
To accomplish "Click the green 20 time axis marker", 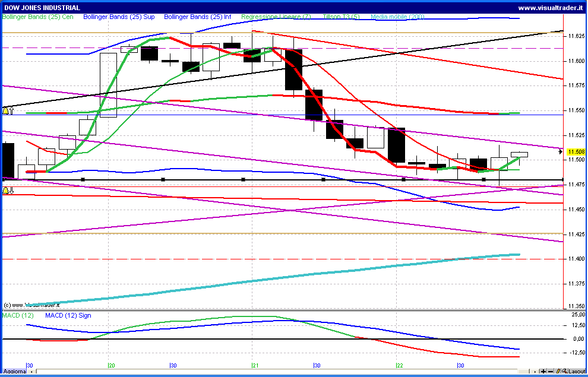I will pos(112,365).
